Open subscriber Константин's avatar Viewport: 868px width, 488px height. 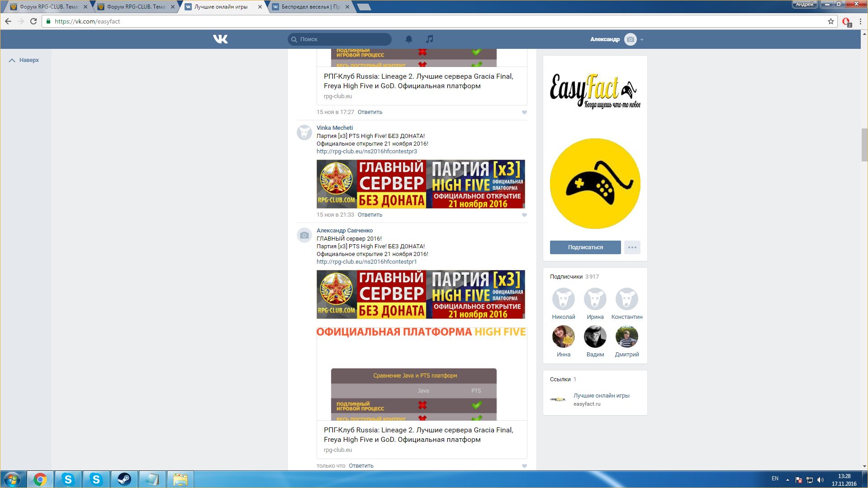click(627, 299)
